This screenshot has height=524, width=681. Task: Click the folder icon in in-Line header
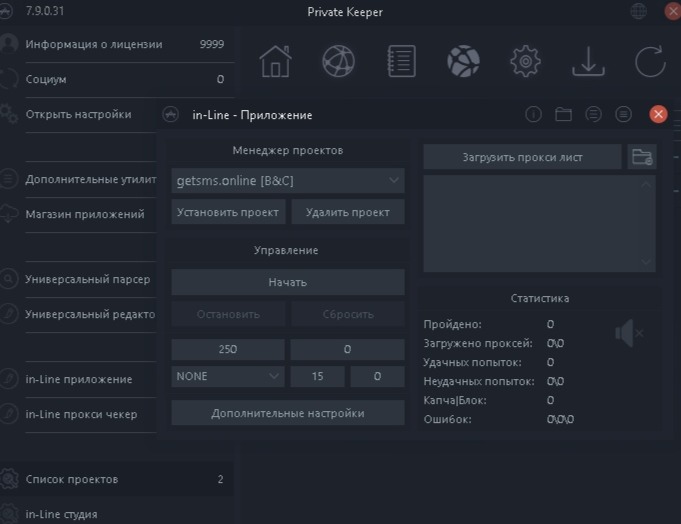click(x=563, y=115)
